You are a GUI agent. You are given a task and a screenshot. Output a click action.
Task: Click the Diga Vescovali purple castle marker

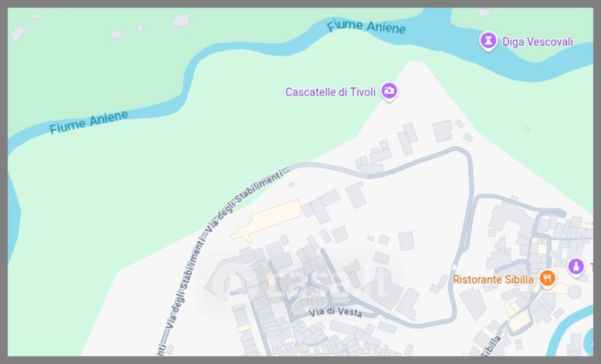(x=488, y=41)
